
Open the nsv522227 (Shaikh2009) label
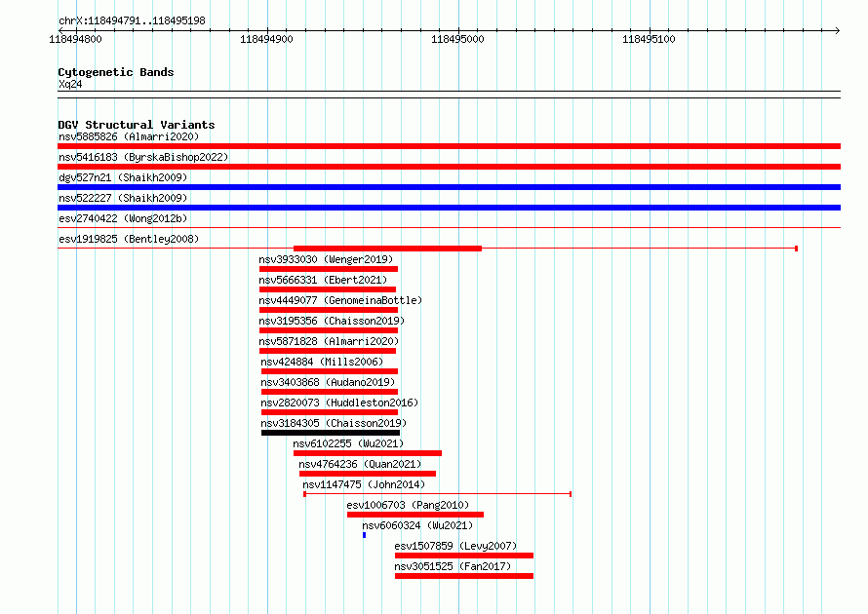tap(123, 198)
